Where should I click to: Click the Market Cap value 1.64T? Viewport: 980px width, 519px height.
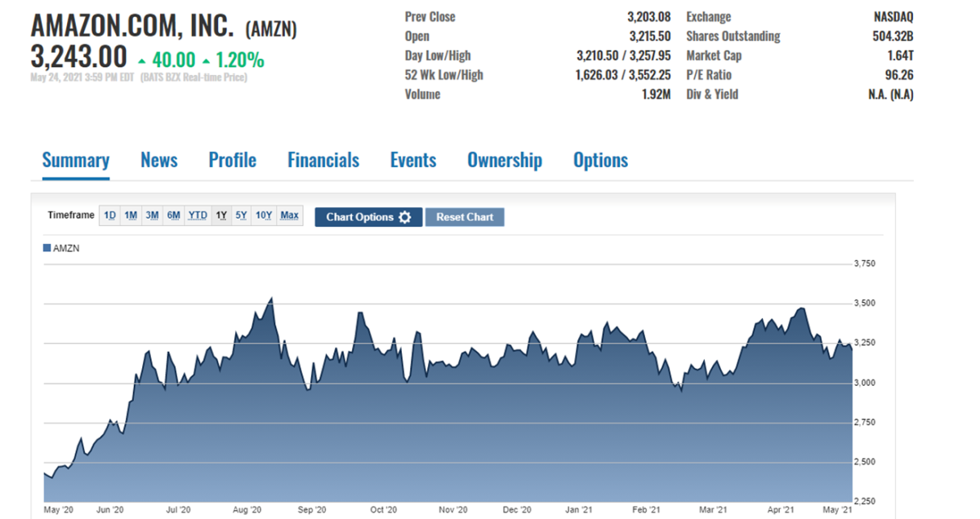click(x=900, y=55)
